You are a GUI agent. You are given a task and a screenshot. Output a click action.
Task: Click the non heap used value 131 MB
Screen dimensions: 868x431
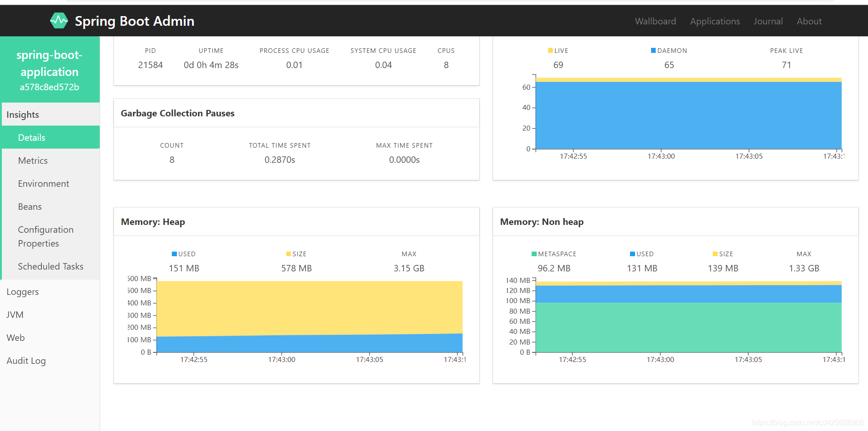642,268
